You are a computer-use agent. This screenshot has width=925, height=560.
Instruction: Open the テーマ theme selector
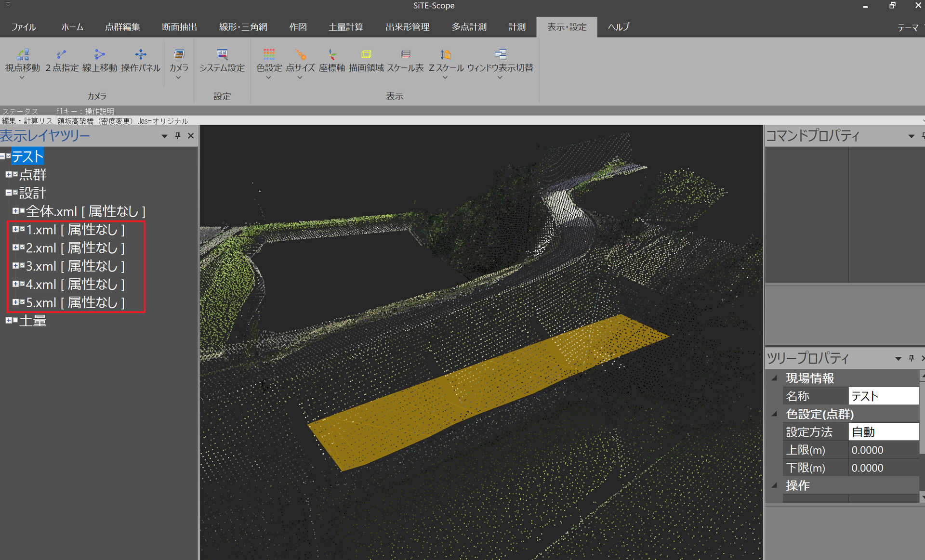pyautogui.click(x=908, y=28)
